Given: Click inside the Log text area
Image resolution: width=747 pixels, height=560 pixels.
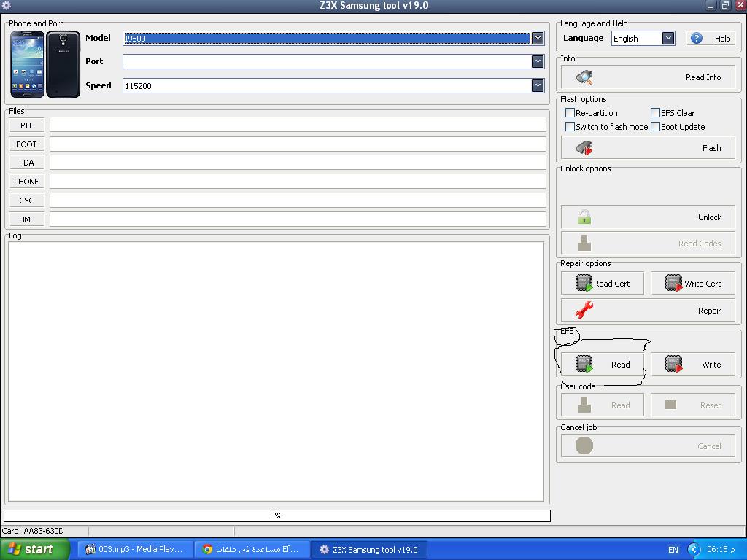Looking at the screenshot, I should pos(276,371).
